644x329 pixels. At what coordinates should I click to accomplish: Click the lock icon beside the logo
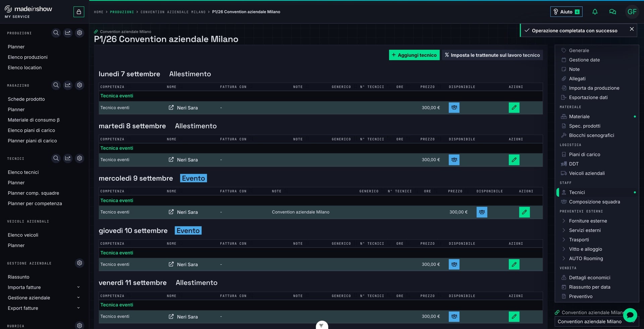79,12
